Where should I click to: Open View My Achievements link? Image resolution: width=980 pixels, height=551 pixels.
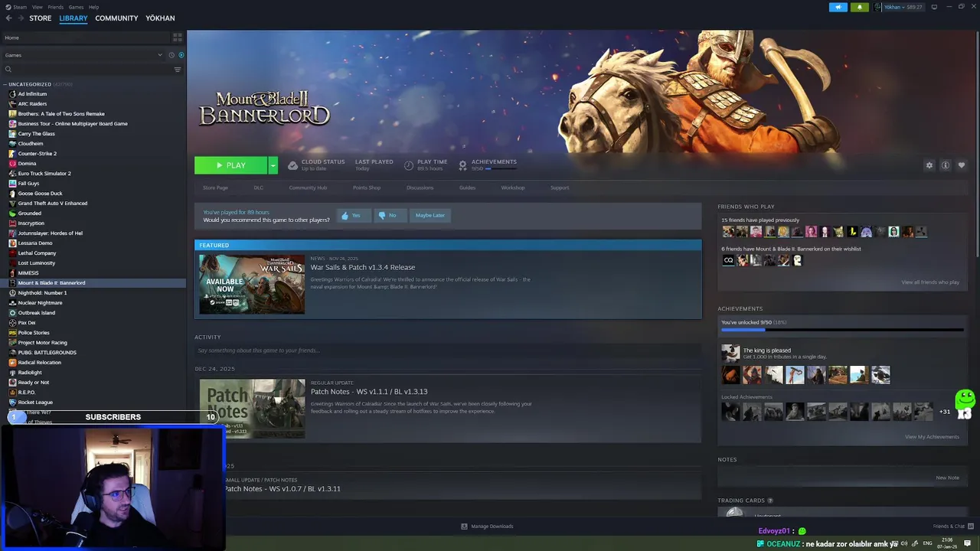coord(932,437)
